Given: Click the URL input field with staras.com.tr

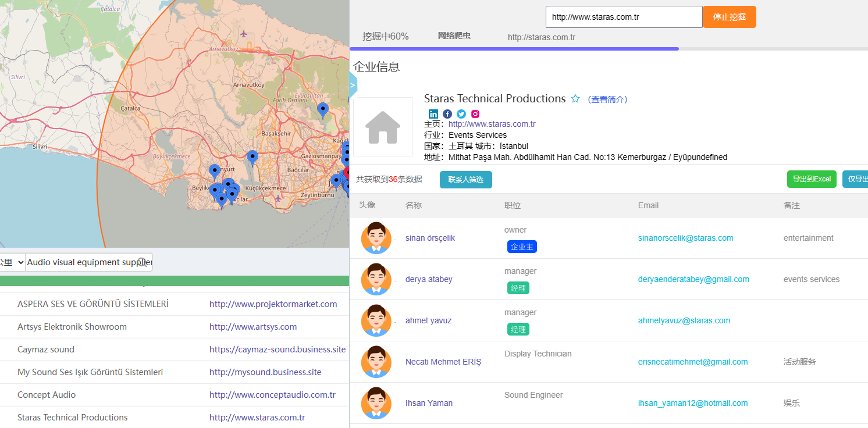Looking at the screenshot, I should 624,17.
